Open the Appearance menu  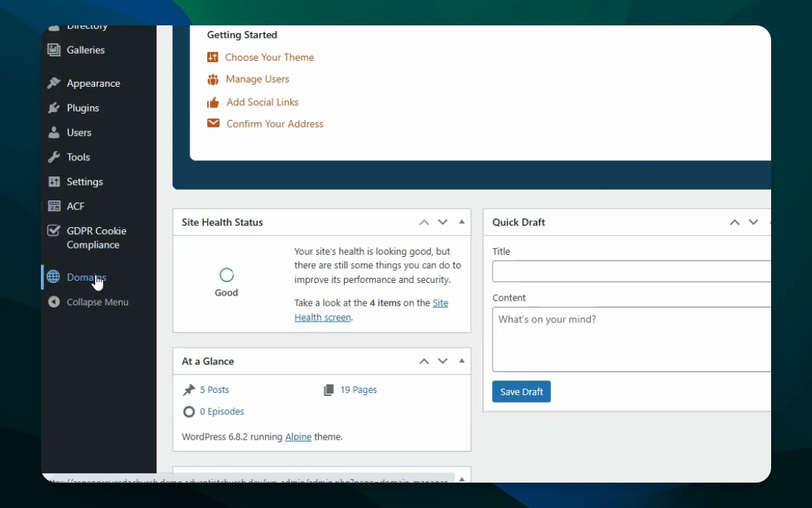(93, 83)
